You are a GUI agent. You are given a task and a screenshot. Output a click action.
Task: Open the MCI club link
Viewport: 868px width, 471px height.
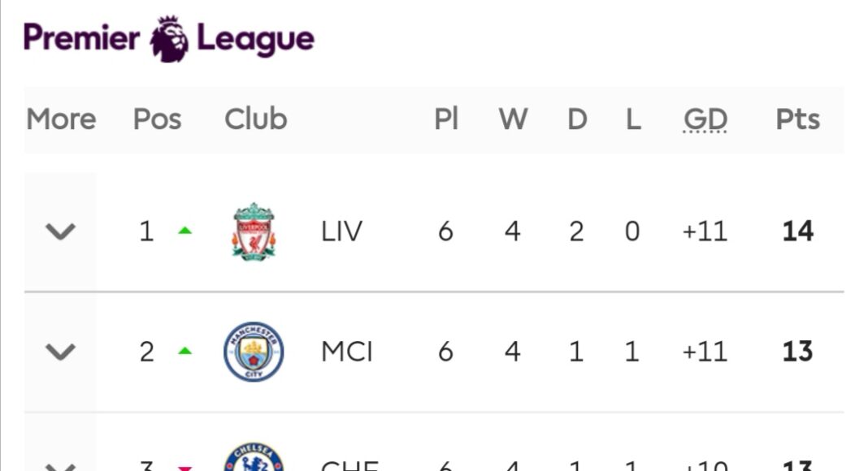[347, 352]
